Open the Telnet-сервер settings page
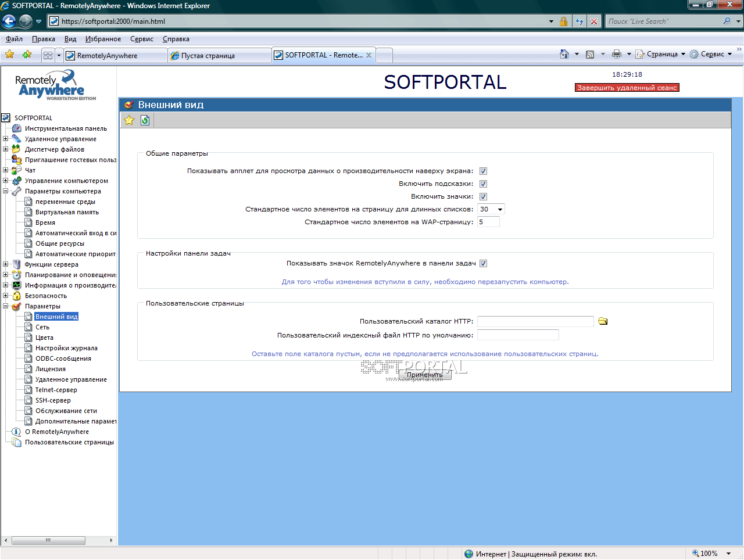 coord(56,390)
